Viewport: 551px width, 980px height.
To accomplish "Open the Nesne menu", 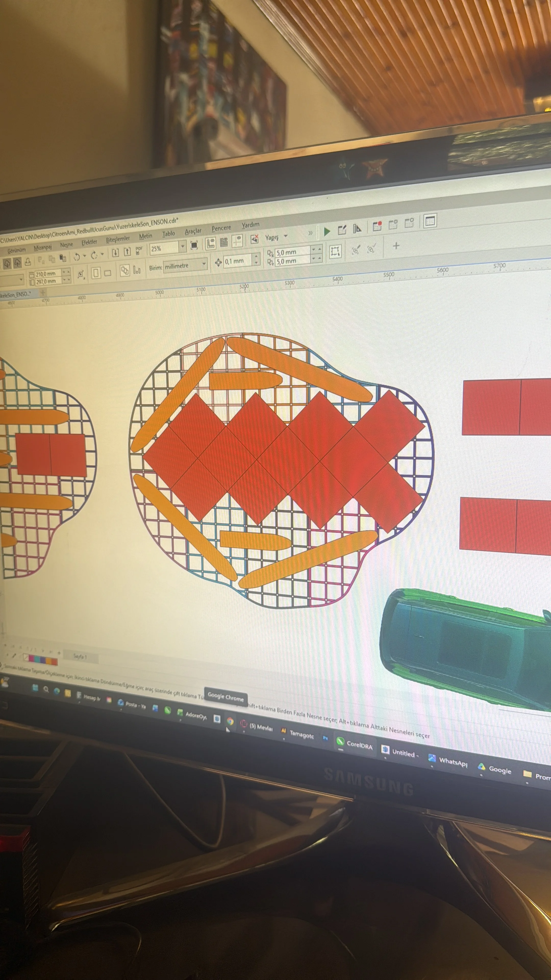I will tap(66, 245).
